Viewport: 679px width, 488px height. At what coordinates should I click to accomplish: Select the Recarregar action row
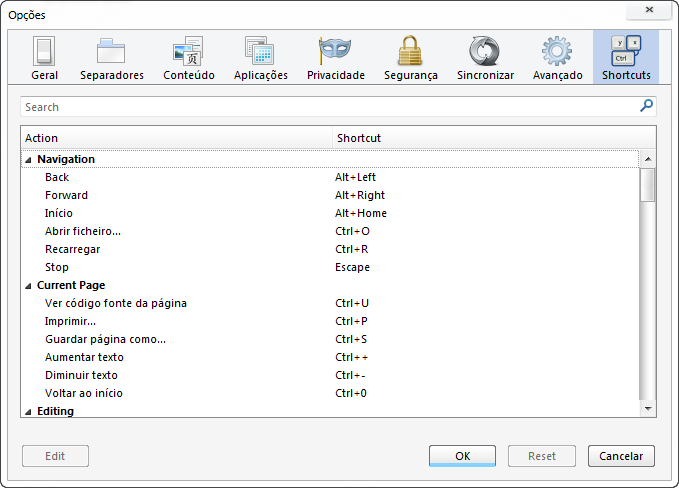tap(330, 249)
